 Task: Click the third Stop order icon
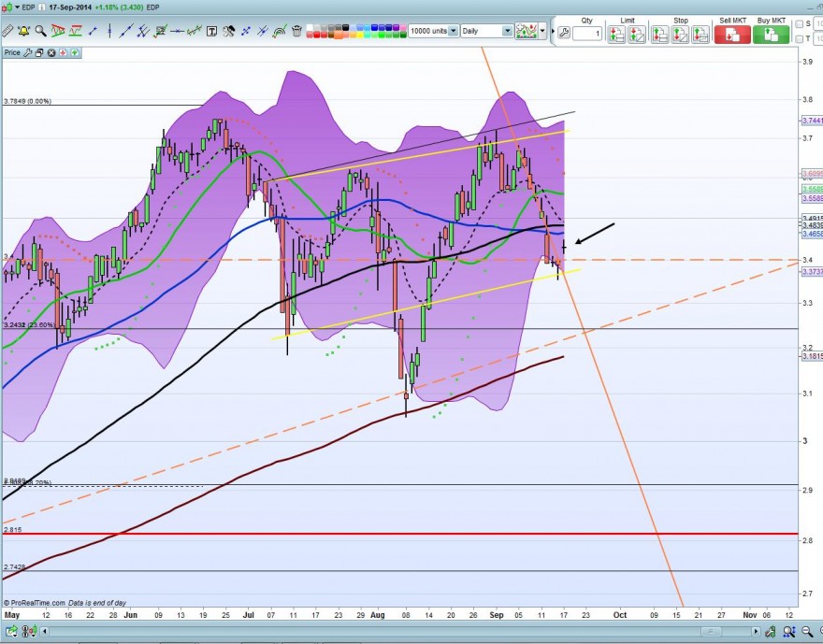pos(700,35)
